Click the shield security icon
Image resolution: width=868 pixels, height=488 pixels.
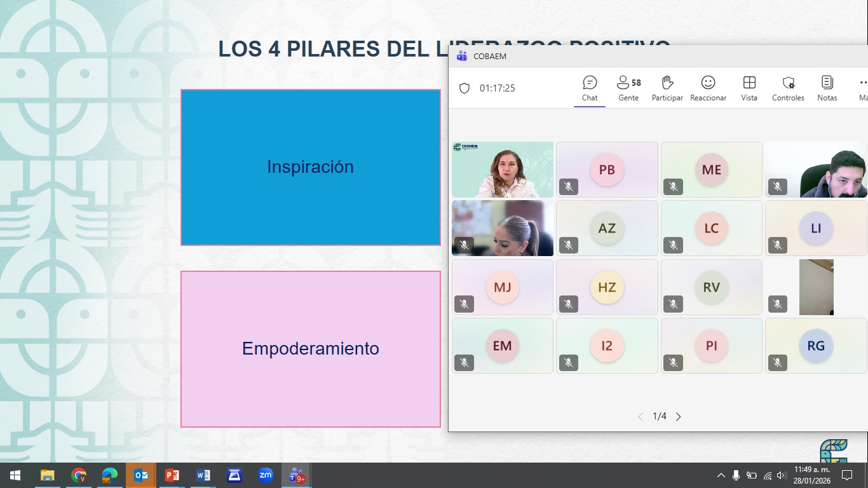coord(465,88)
